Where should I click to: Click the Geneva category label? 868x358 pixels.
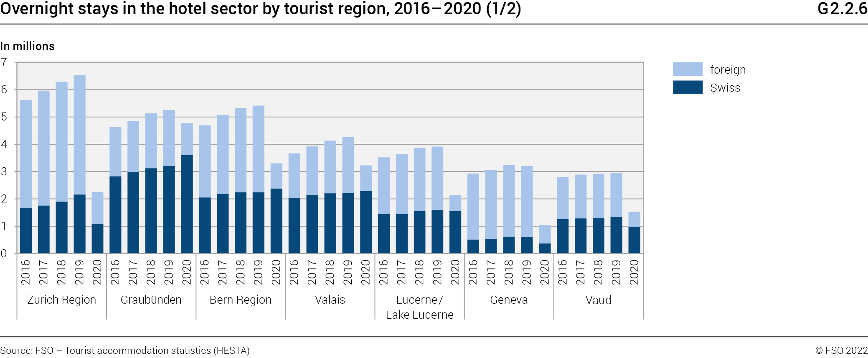click(x=509, y=300)
